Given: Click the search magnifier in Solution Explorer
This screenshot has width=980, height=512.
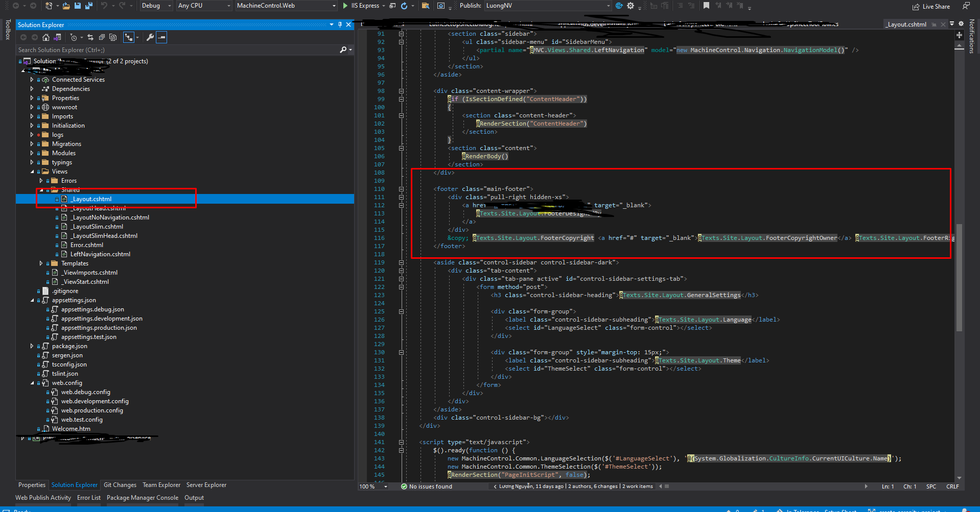Looking at the screenshot, I should (343, 50).
